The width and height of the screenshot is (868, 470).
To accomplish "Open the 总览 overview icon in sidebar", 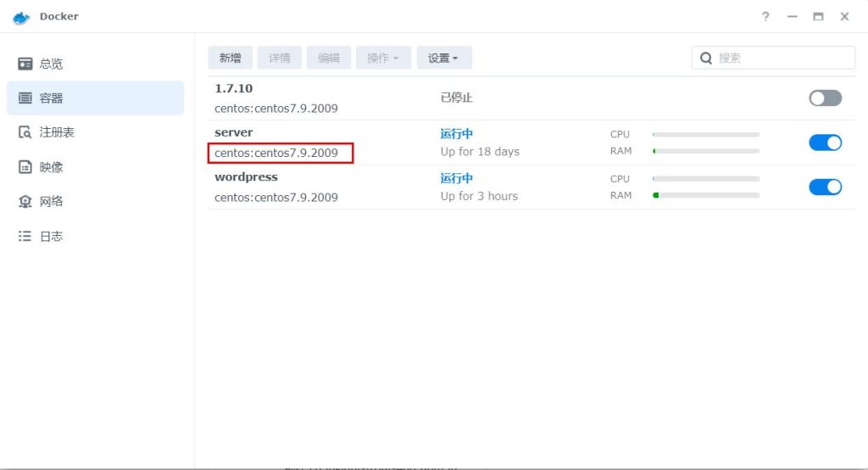I will pos(25,64).
